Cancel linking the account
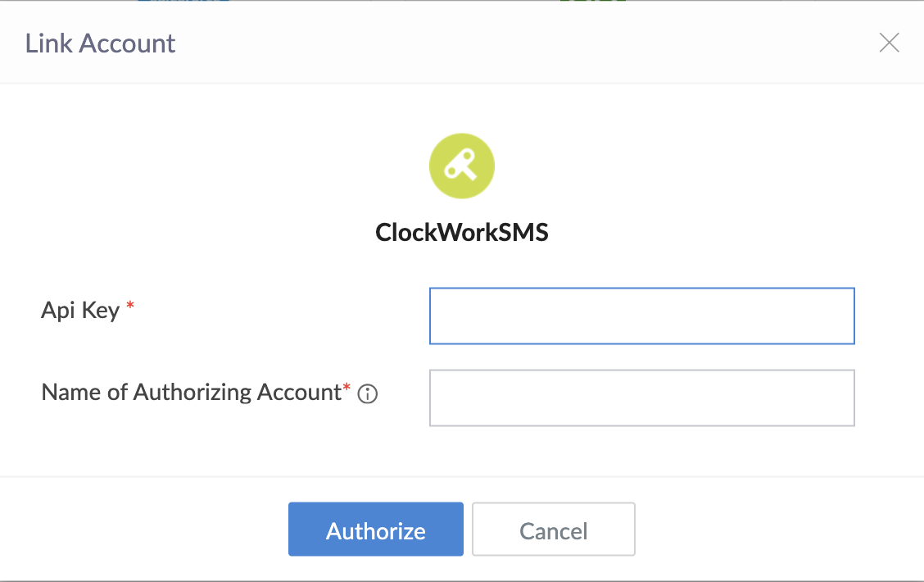This screenshot has height=582, width=924. pos(554,530)
